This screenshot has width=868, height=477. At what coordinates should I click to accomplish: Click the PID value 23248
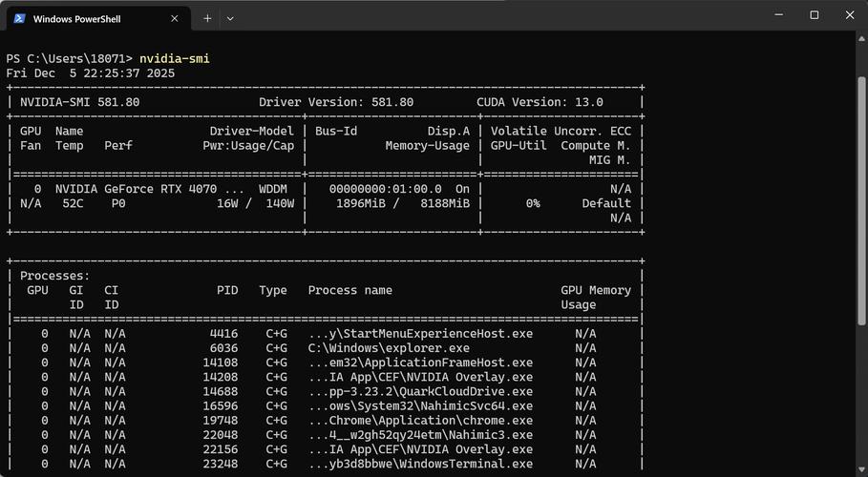[x=221, y=463]
